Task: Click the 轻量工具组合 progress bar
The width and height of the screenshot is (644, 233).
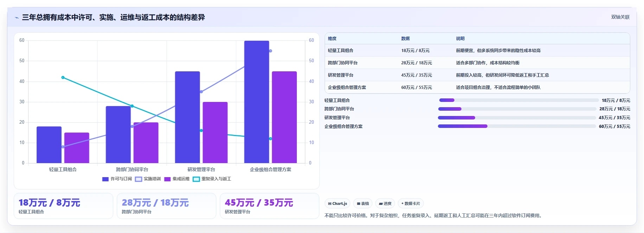Action: click(x=518, y=100)
